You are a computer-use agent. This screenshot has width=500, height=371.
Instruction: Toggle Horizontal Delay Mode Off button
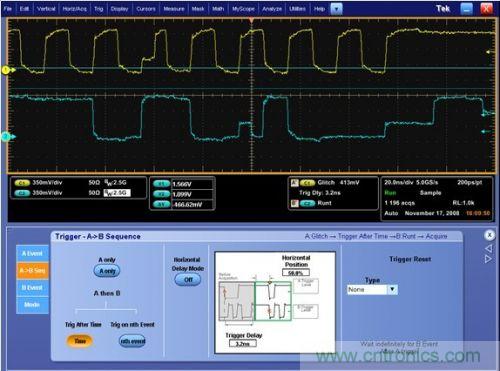pyautogui.click(x=188, y=280)
